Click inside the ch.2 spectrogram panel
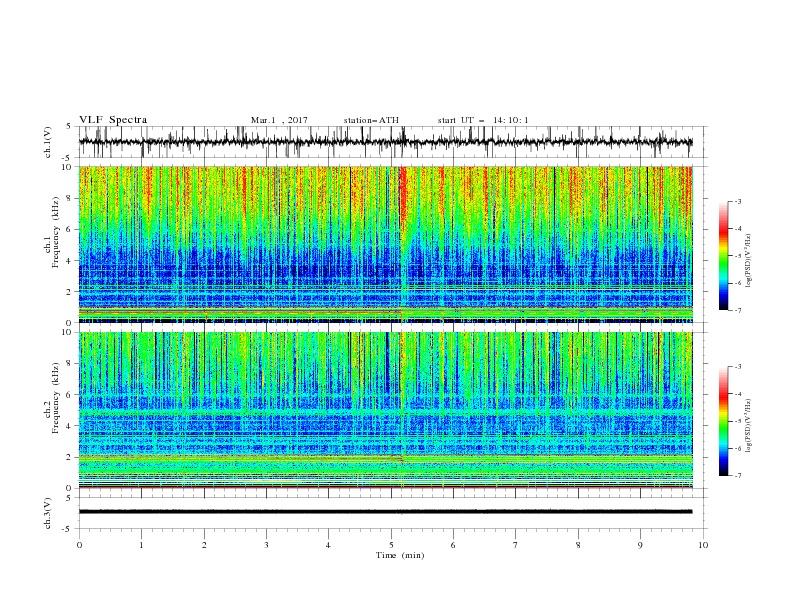This screenshot has height=612, width=792. click(x=386, y=410)
